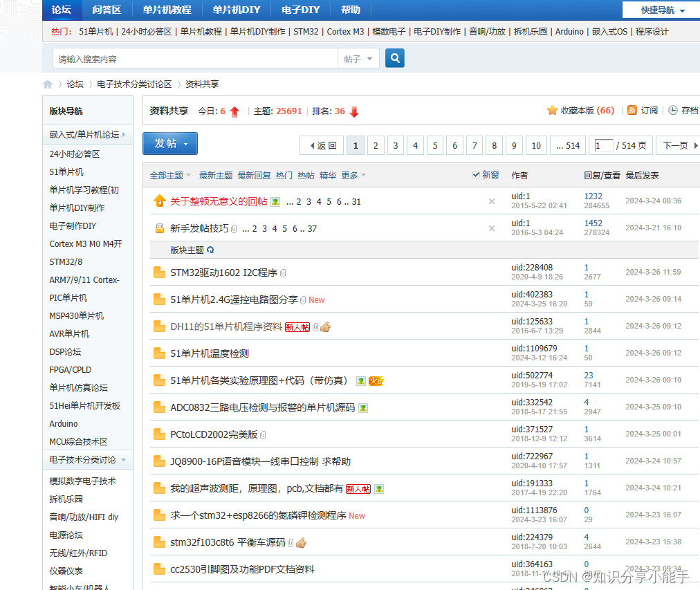The image size is (700, 590).
Task: Open 拆机乐园 in left sidebar
Action: [66, 499]
